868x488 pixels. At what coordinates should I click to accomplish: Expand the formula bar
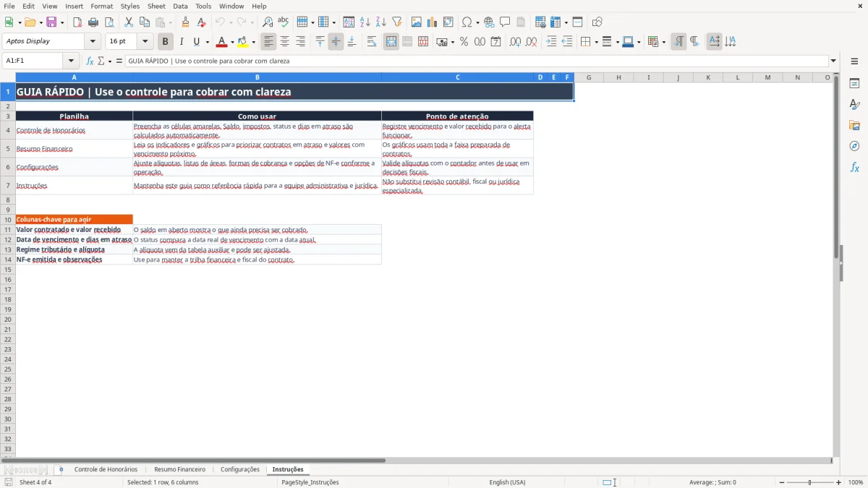833,61
